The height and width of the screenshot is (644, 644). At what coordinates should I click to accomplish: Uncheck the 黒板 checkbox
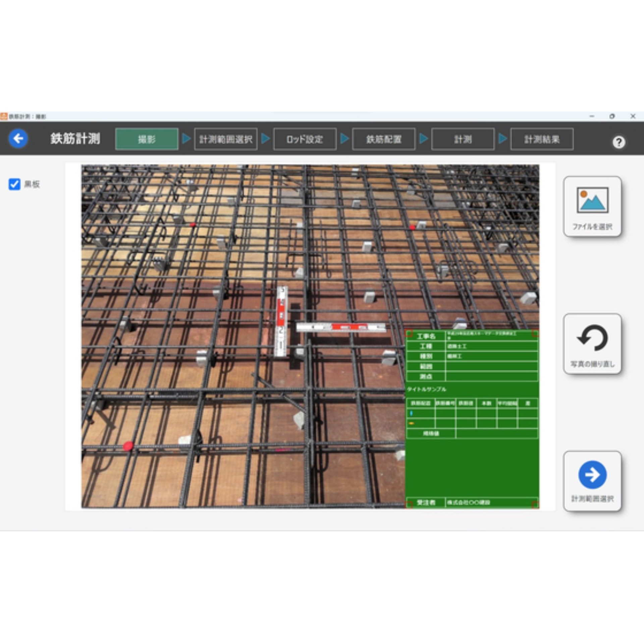click(14, 184)
